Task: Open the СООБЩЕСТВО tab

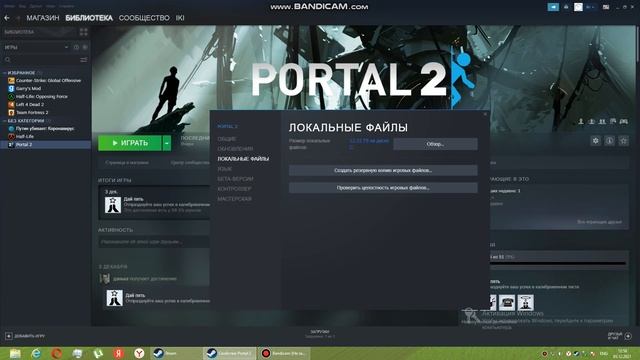Action: click(x=144, y=18)
